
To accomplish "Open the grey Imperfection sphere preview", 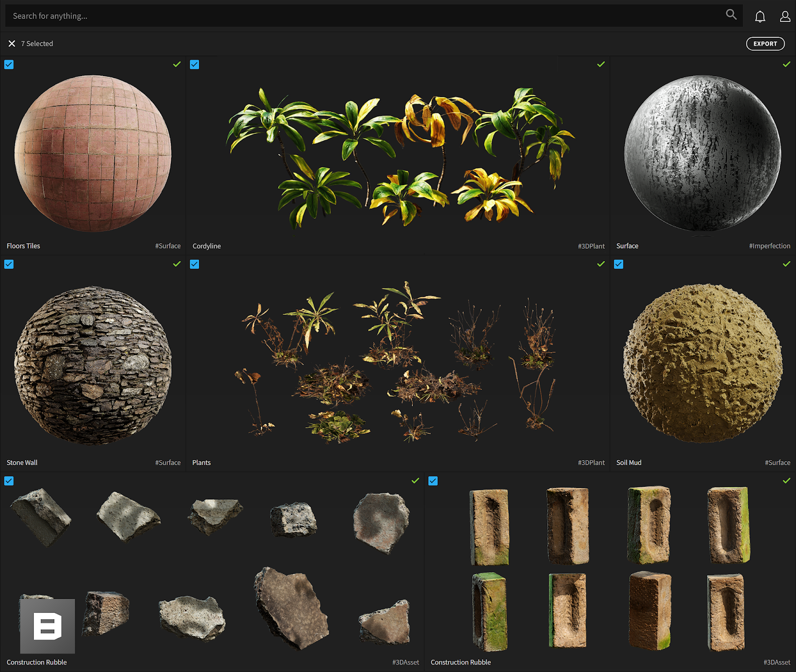I will click(702, 153).
